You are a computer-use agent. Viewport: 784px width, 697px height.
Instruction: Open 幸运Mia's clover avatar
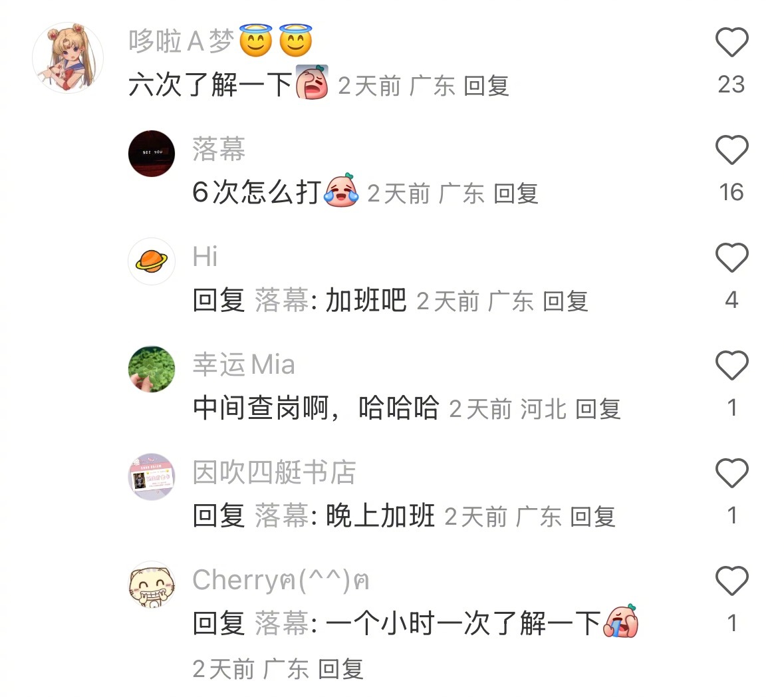coord(152,369)
